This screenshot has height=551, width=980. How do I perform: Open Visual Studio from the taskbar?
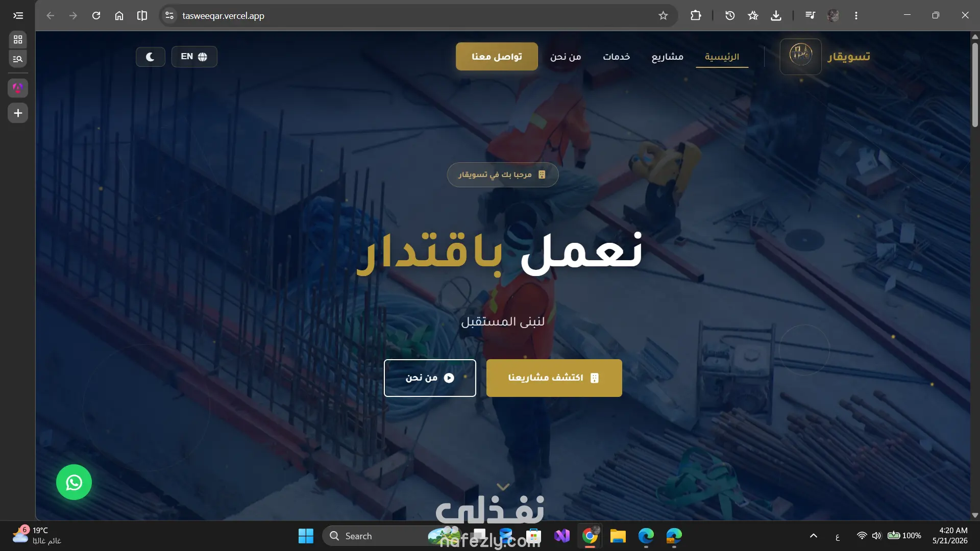pyautogui.click(x=562, y=536)
